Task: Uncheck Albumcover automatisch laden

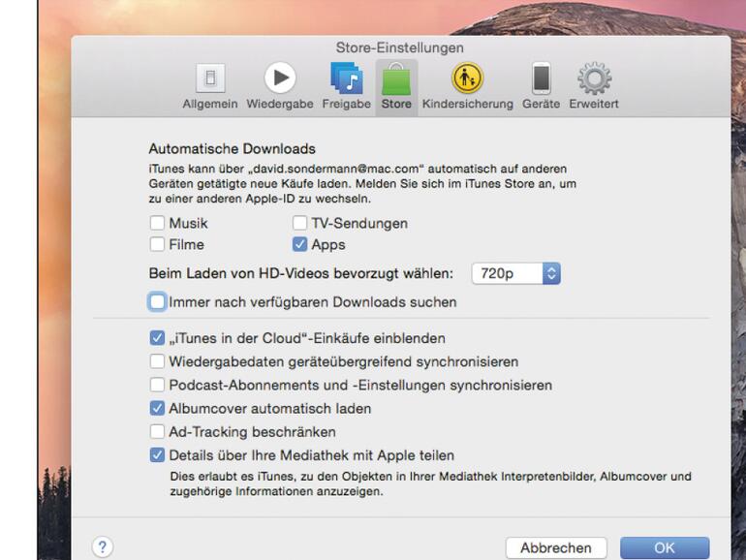Action: coord(157,408)
